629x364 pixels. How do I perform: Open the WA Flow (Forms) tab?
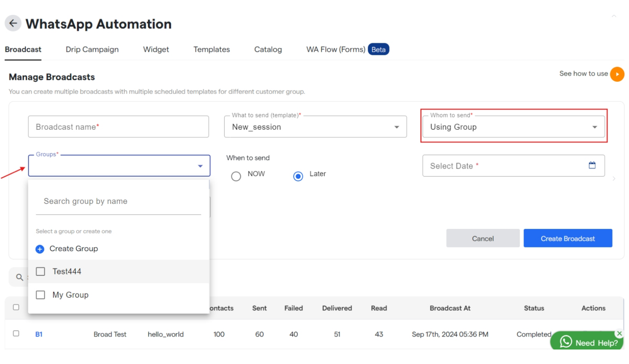click(x=335, y=50)
